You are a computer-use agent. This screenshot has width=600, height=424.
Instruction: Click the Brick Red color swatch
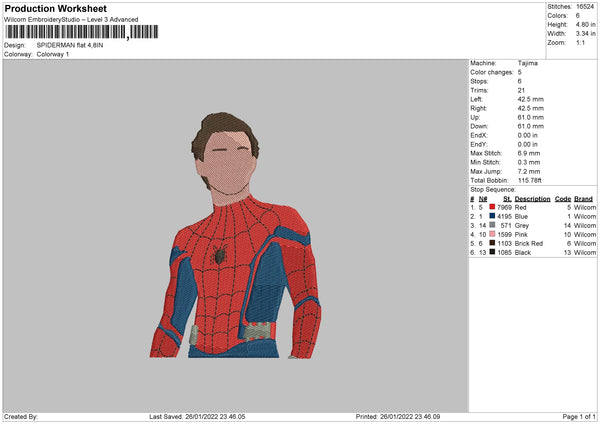492,243
